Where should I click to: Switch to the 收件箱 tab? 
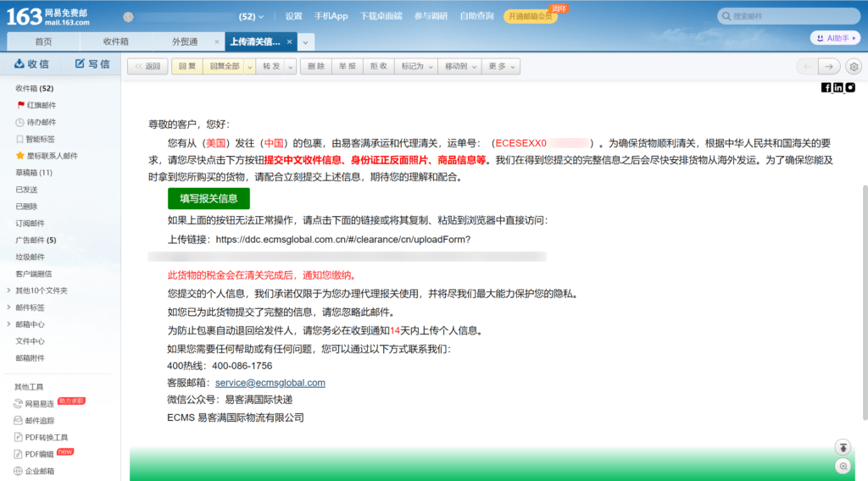pos(115,41)
